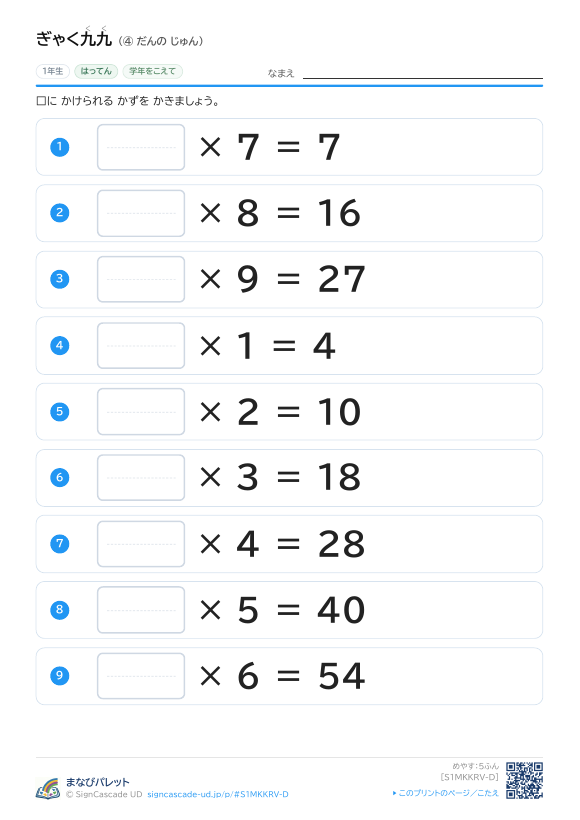Open the signcascade-ud.jp URL link
This screenshot has height=820, width=580.
tap(218, 794)
